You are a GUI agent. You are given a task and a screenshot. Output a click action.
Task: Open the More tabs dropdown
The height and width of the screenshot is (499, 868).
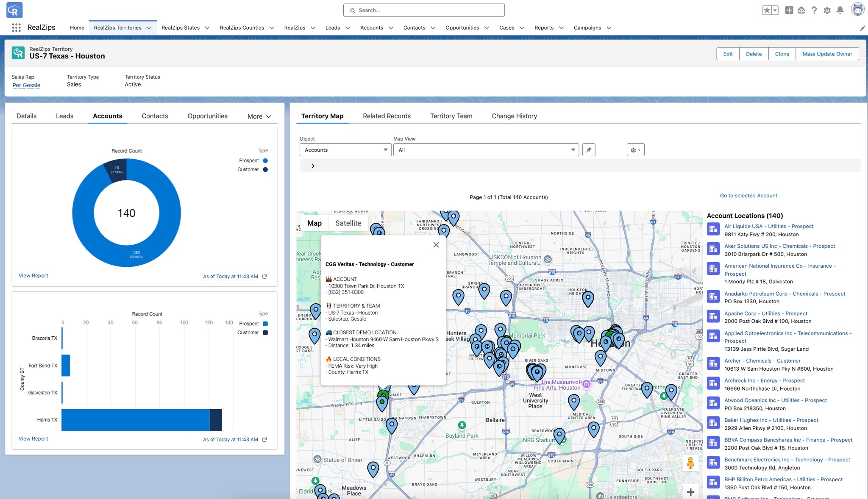pyautogui.click(x=259, y=116)
